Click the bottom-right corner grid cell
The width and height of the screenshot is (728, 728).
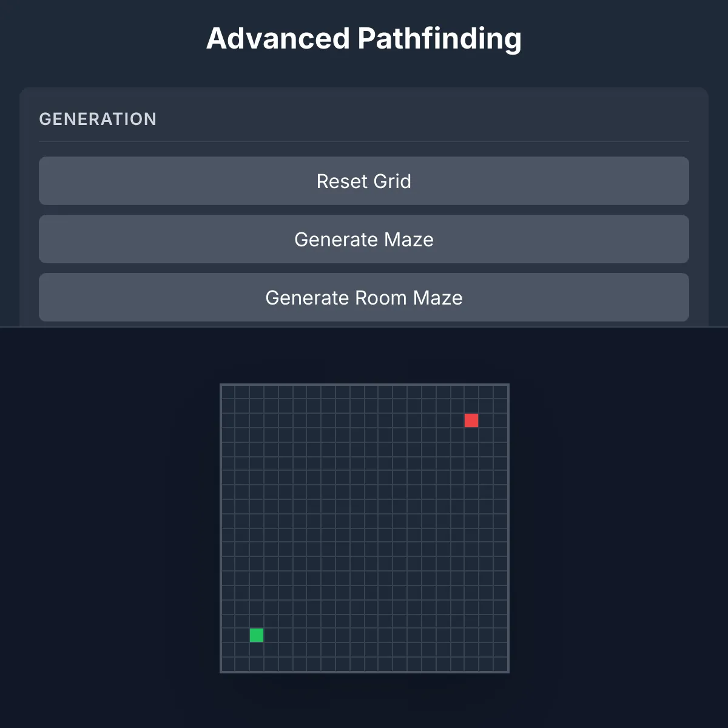click(x=500, y=664)
